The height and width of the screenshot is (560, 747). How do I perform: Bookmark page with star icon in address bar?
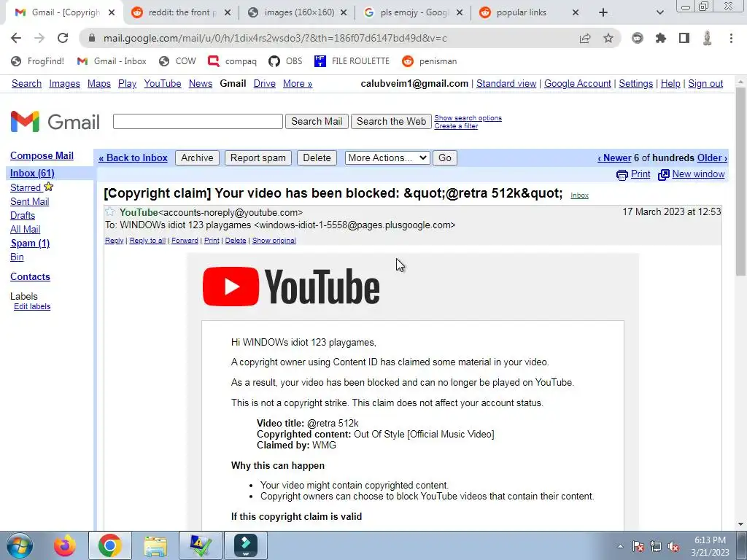608,38
